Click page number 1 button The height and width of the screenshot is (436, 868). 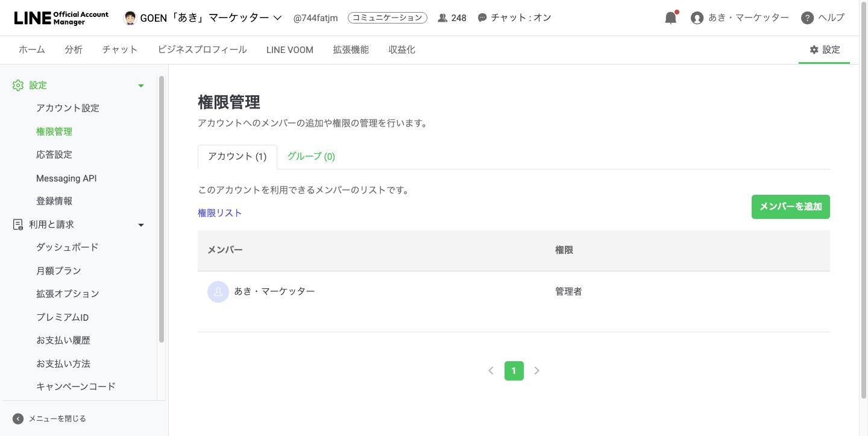tap(514, 371)
